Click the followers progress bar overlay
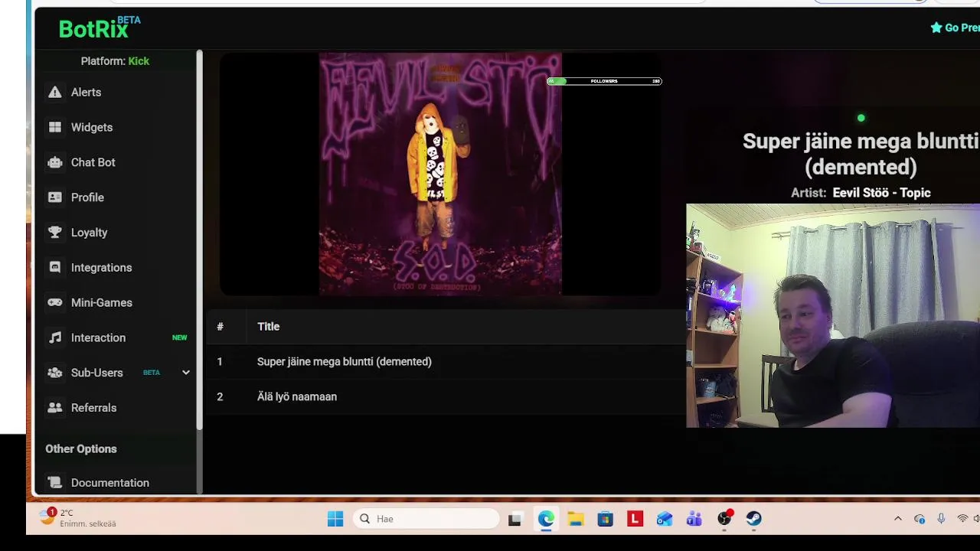 click(x=604, y=81)
